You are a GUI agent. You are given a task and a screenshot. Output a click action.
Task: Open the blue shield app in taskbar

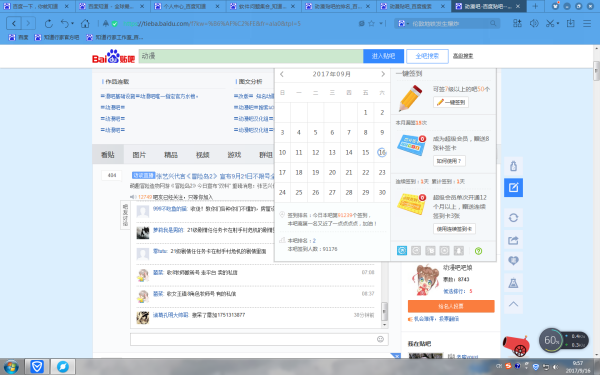(x=37, y=367)
